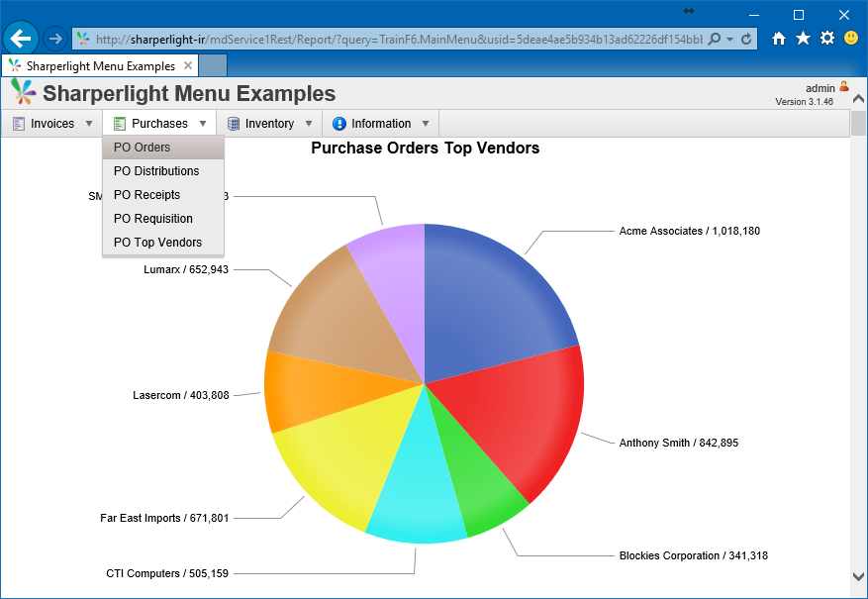Switch to Sharperlight Menu Examples tab

[x=100, y=66]
